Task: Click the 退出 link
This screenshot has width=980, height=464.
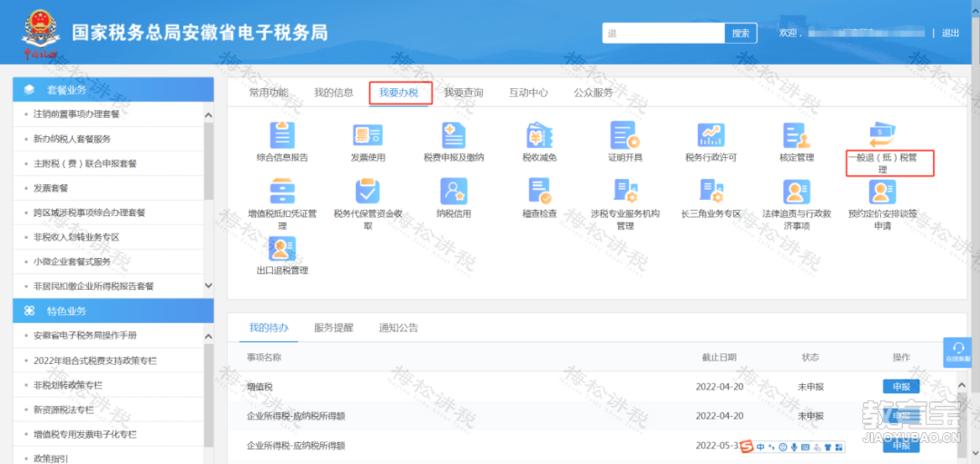Action: click(950, 34)
